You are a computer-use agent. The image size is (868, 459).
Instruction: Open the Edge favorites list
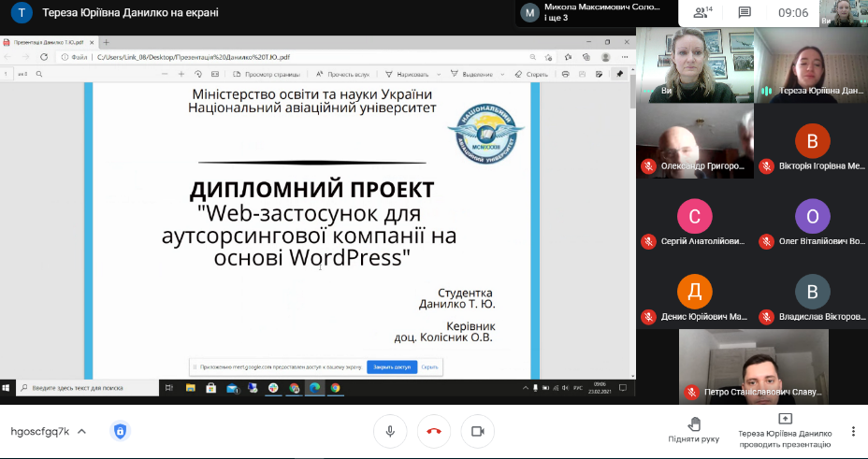point(568,57)
